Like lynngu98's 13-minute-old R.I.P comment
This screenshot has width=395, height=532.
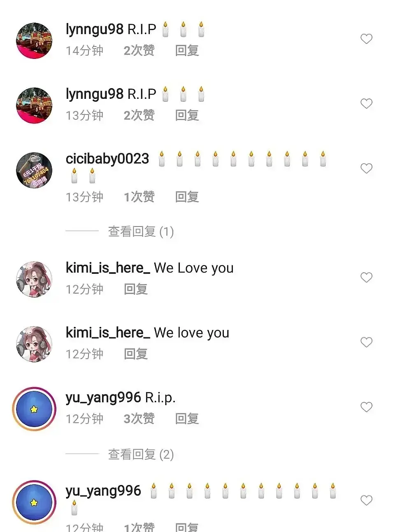coord(366,103)
